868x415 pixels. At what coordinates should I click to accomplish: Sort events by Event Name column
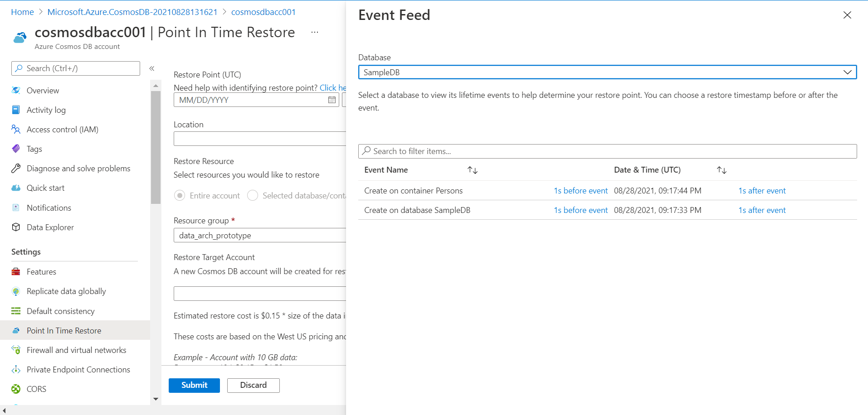point(473,170)
